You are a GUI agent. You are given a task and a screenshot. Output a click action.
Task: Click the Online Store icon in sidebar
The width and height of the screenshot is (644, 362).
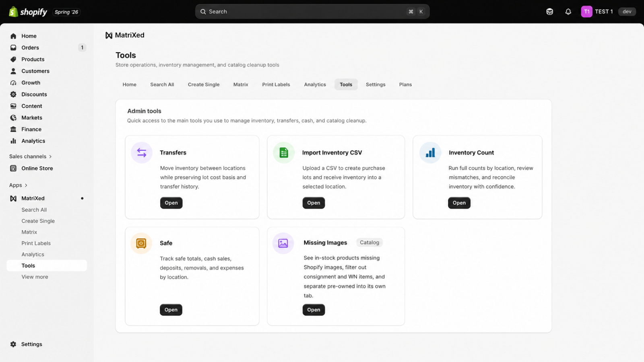(13, 168)
